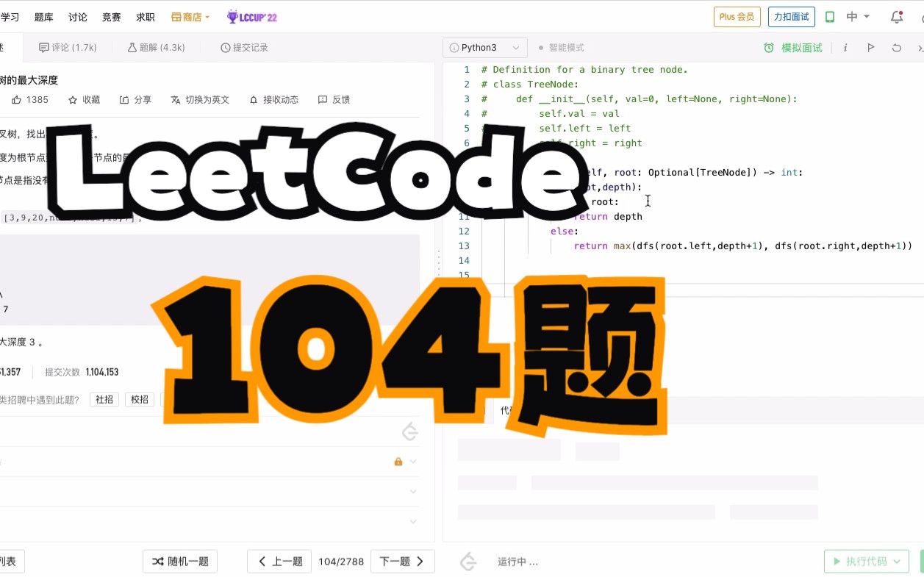
Task: Open the 竞赛 menu item
Action: tap(111, 16)
